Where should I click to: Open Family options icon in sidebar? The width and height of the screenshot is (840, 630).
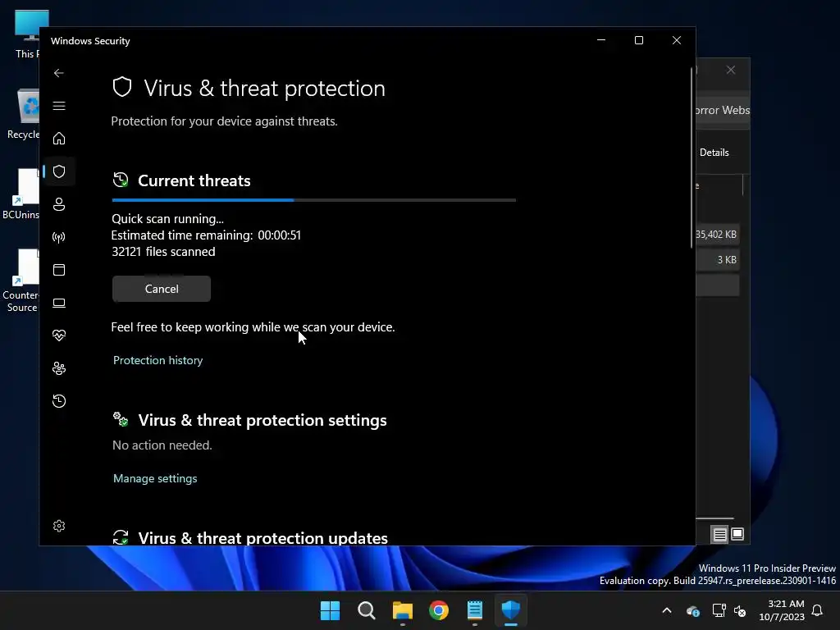(x=59, y=368)
